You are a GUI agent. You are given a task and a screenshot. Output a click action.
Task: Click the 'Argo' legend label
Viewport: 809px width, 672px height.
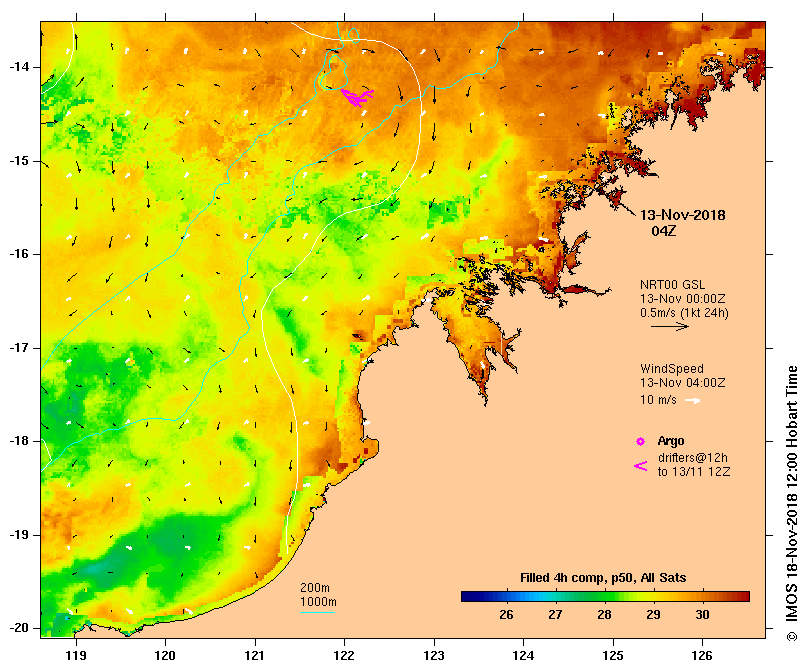[x=671, y=441]
